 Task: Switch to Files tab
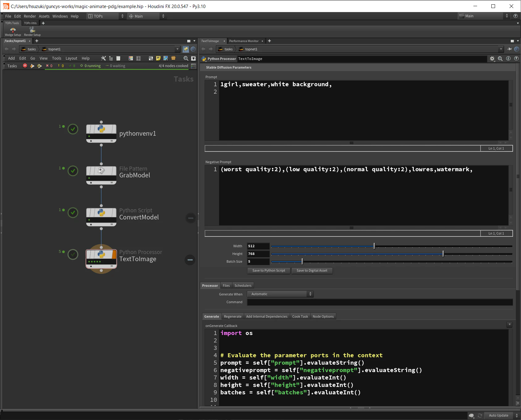coord(226,286)
